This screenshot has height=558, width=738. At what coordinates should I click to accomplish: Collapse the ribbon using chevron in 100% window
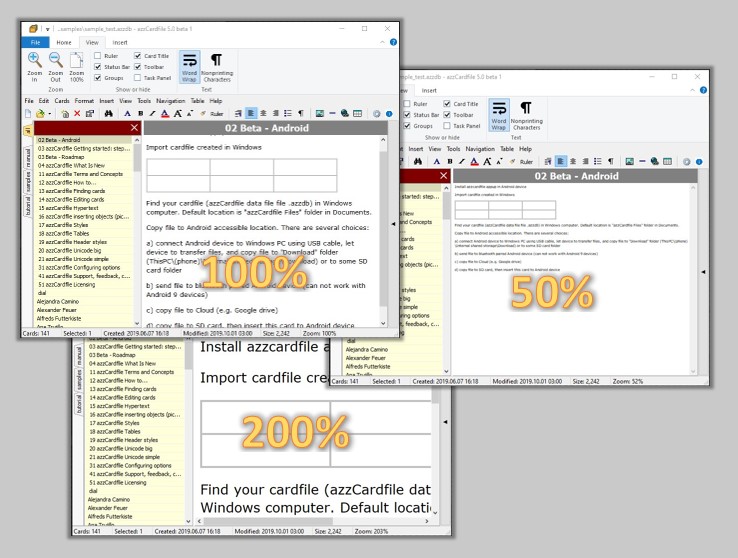382,42
